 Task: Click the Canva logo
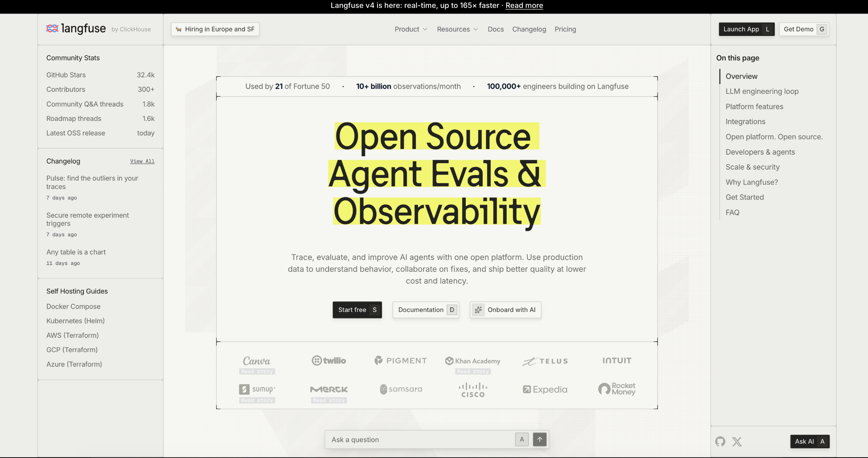pyautogui.click(x=257, y=361)
